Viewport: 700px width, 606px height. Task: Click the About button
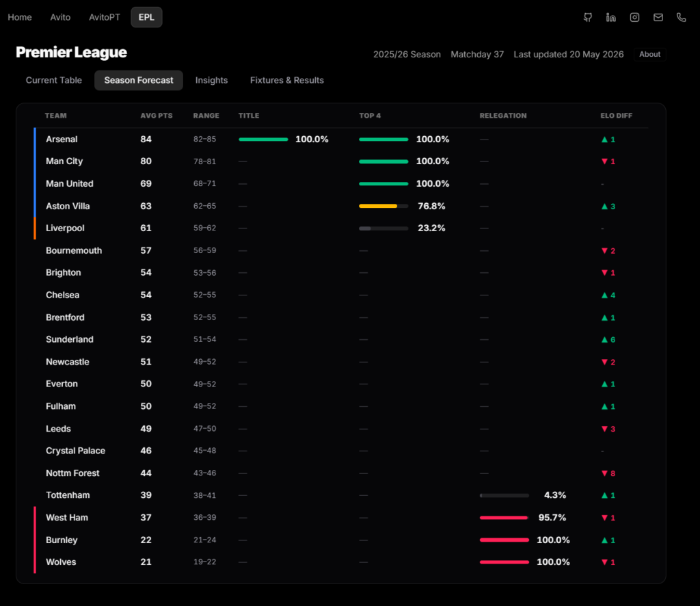click(649, 54)
